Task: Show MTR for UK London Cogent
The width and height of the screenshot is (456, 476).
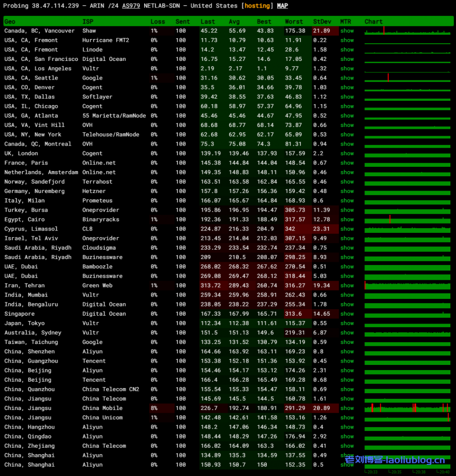Action: point(347,153)
